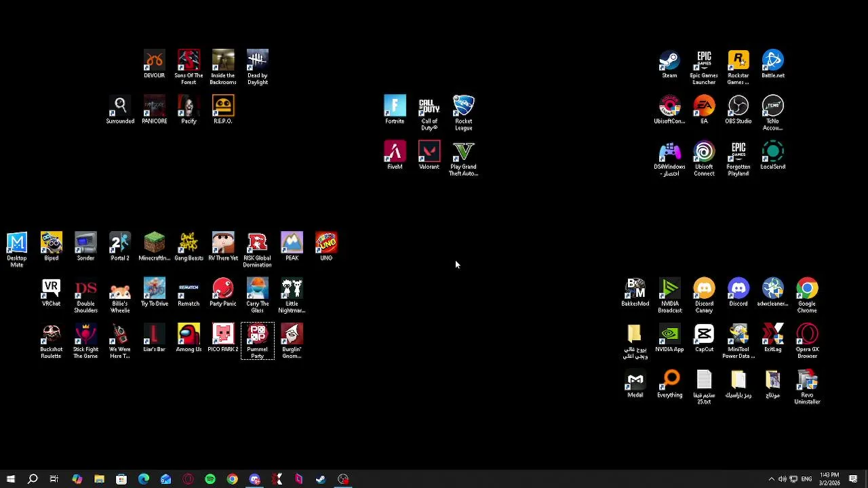868x488 pixels.
Task: Open the notifications action center
Action: point(853,479)
